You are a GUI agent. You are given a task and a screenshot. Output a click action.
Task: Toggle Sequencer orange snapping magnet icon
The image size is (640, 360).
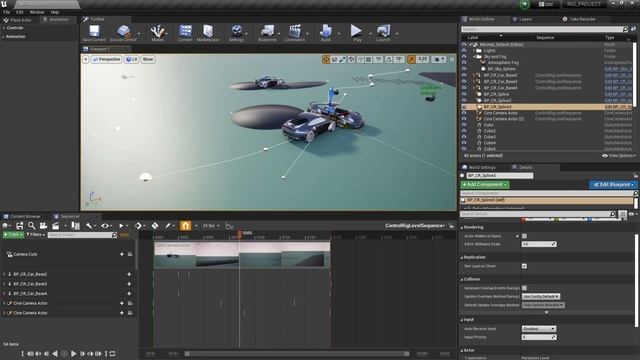pos(185,225)
